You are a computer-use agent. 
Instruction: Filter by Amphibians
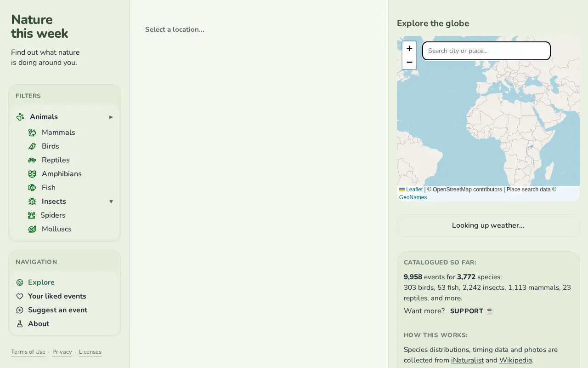point(62,174)
